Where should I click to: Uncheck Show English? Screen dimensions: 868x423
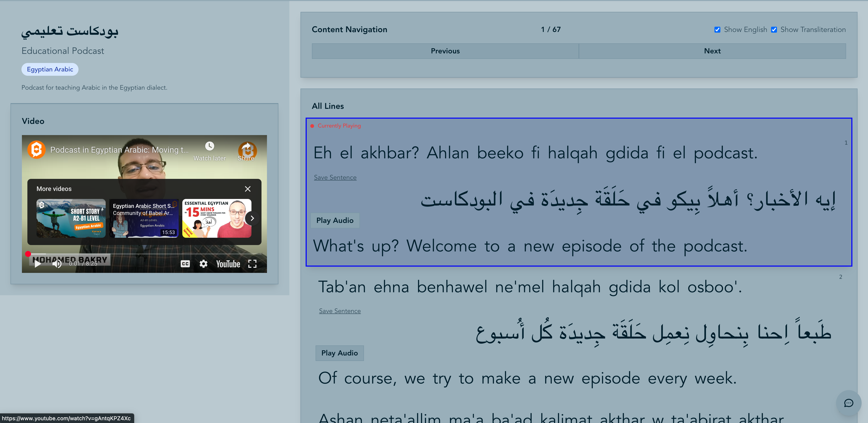coord(718,29)
